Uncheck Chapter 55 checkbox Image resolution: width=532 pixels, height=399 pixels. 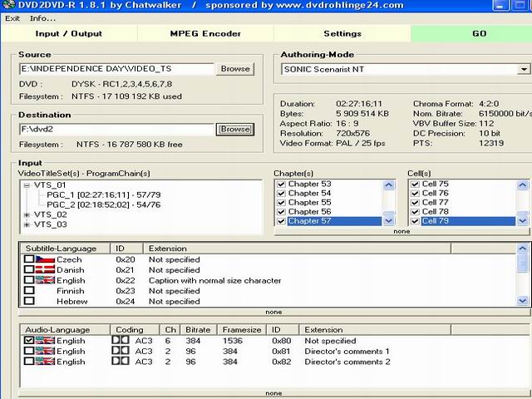(281, 203)
